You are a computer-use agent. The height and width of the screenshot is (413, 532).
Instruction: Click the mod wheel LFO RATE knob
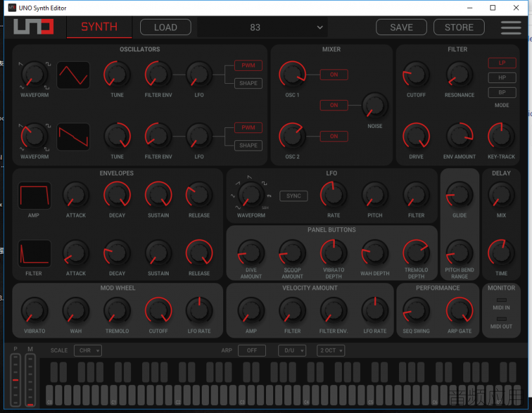click(x=199, y=311)
